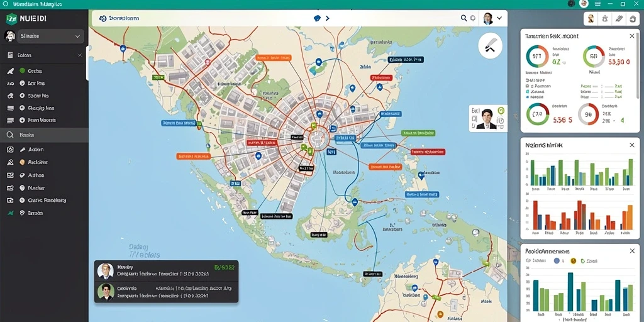Close the green-blue bar chart panel
This screenshot has height=322, width=644.
[631, 145]
